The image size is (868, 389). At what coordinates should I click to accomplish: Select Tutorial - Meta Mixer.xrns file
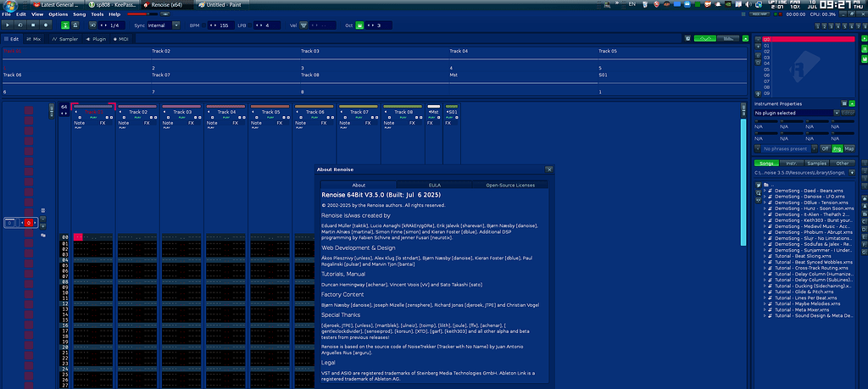[802, 310]
